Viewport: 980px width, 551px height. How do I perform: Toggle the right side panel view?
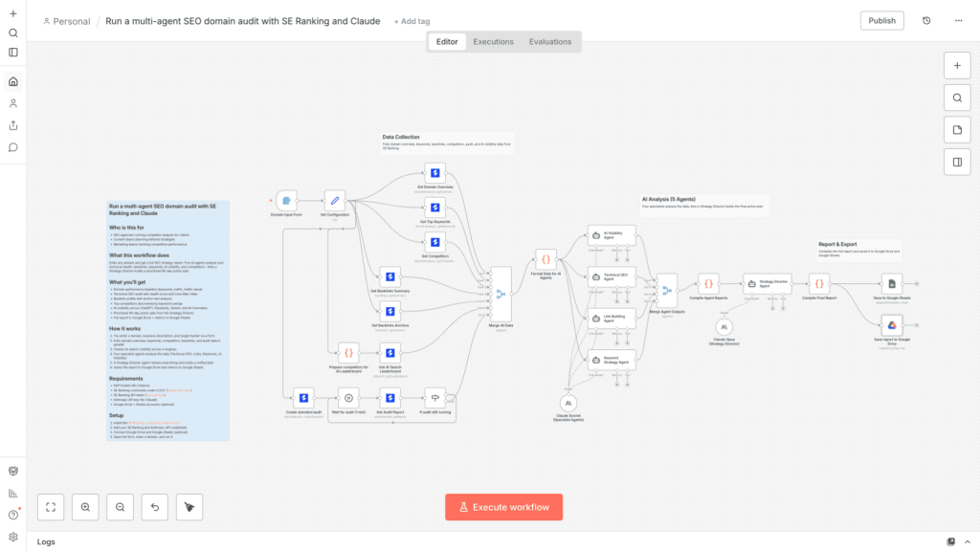[x=957, y=163]
